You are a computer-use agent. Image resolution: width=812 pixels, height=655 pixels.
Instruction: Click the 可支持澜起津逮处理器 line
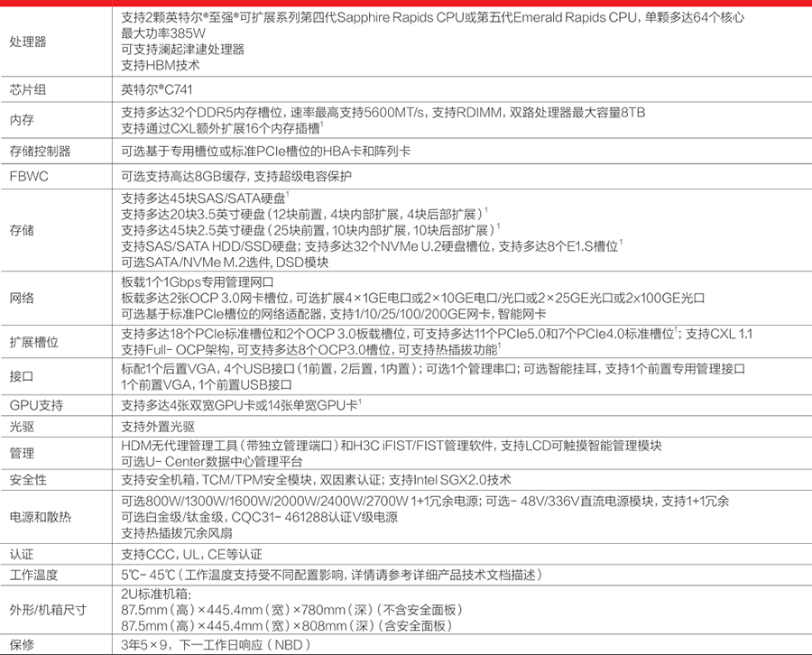[183, 50]
